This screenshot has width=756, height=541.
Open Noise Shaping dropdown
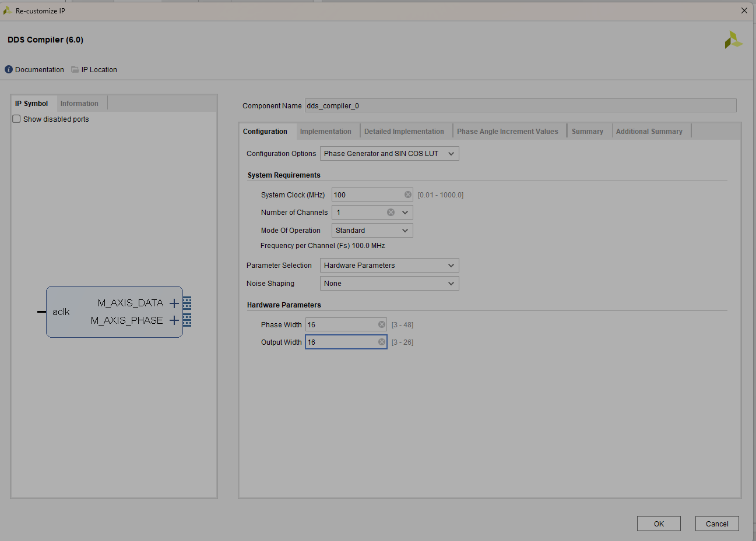point(389,284)
